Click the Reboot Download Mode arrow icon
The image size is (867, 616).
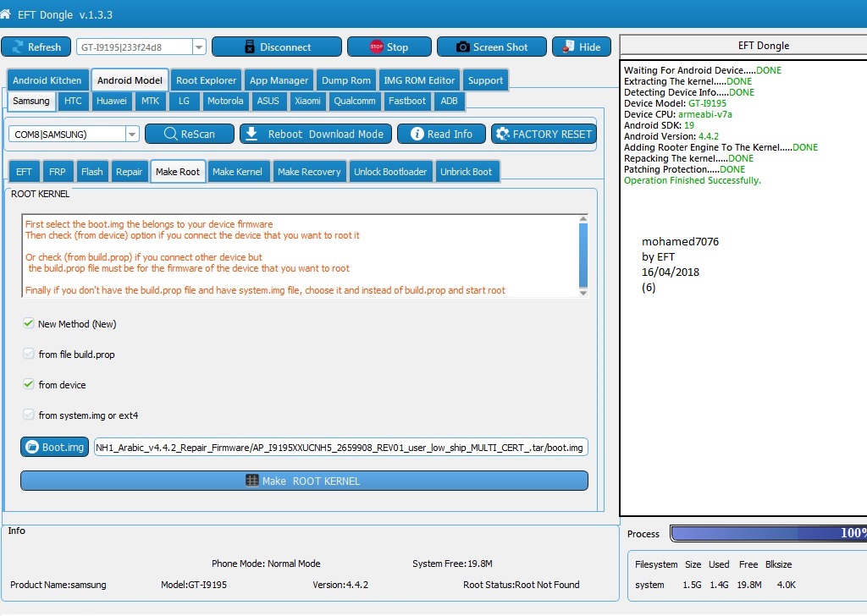(251, 134)
